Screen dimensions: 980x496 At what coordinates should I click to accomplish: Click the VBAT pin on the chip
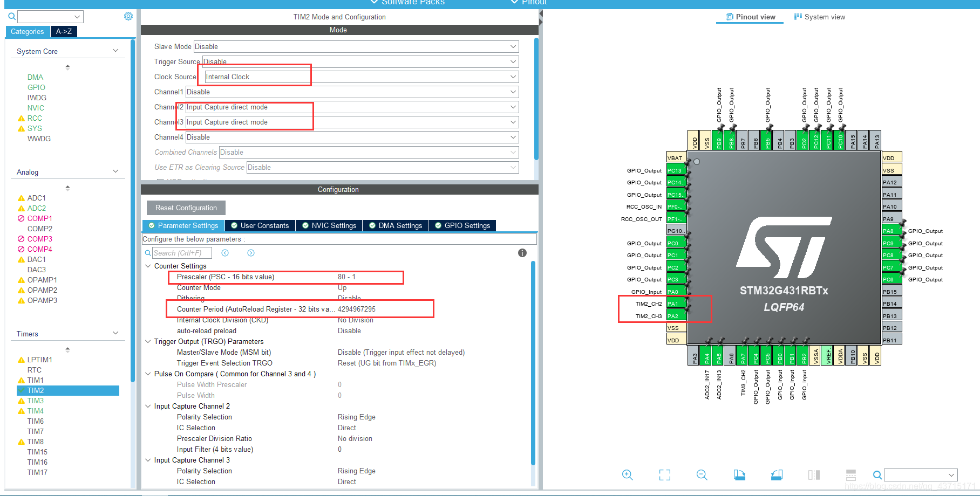coord(676,158)
